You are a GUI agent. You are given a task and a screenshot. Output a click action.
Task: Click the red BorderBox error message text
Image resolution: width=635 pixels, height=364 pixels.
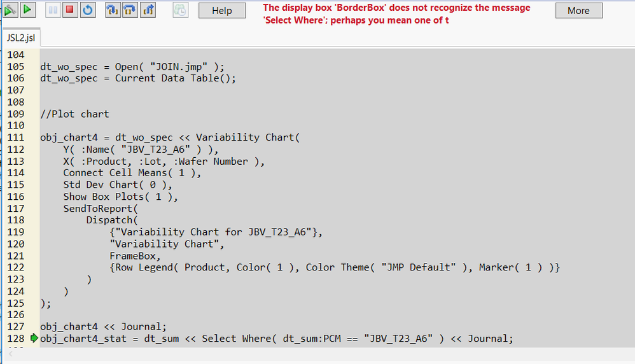point(396,14)
